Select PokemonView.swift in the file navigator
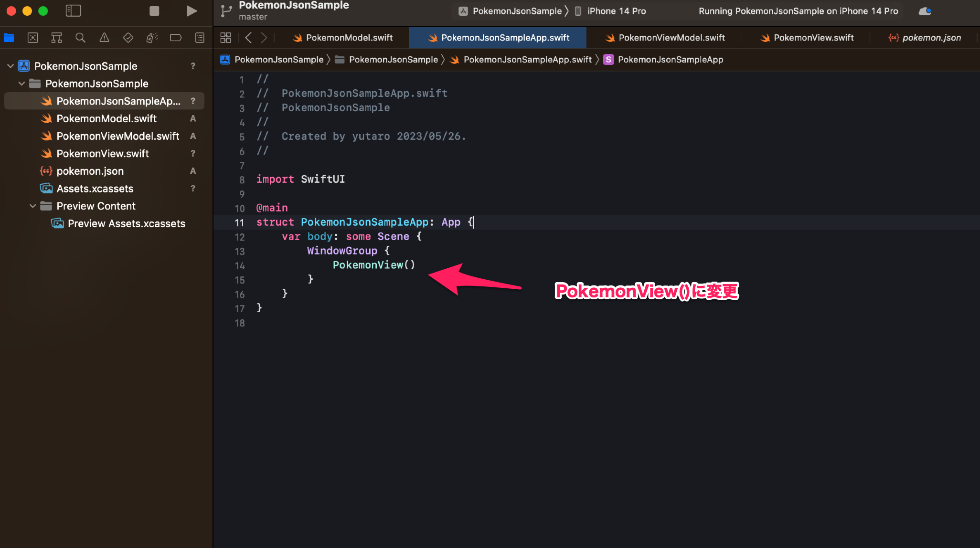Image resolution: width=980 pixels, height=548 pixels. 103,154
